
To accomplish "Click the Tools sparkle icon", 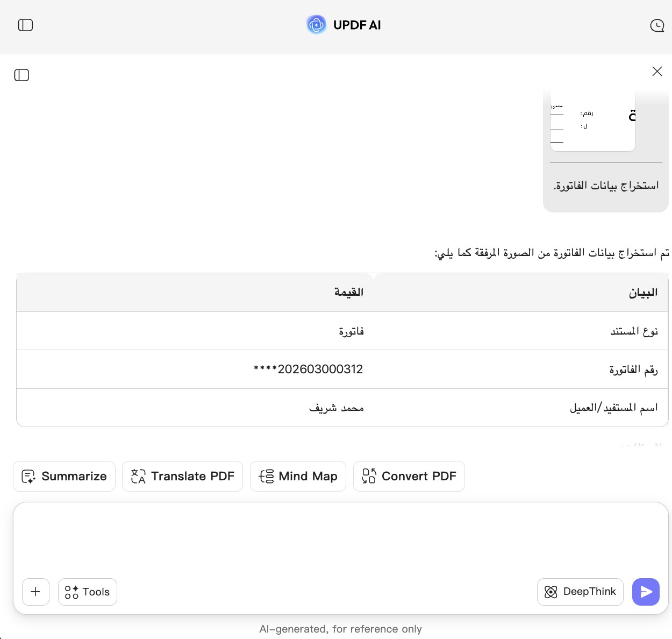I will [x=72, y=592].
